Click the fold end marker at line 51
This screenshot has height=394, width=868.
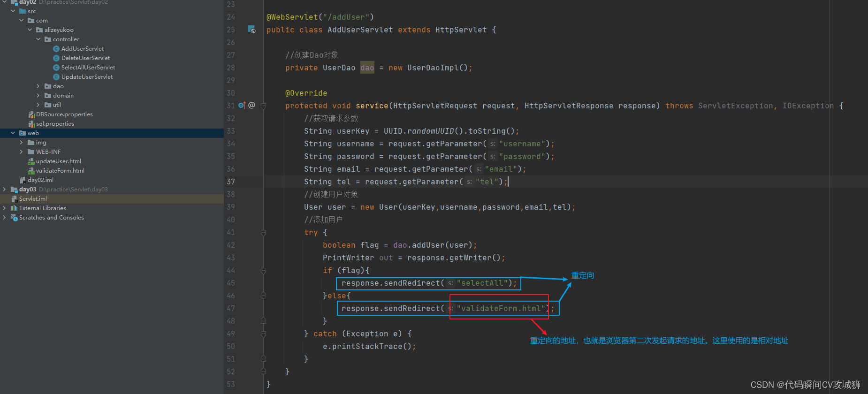pos(263,359)
